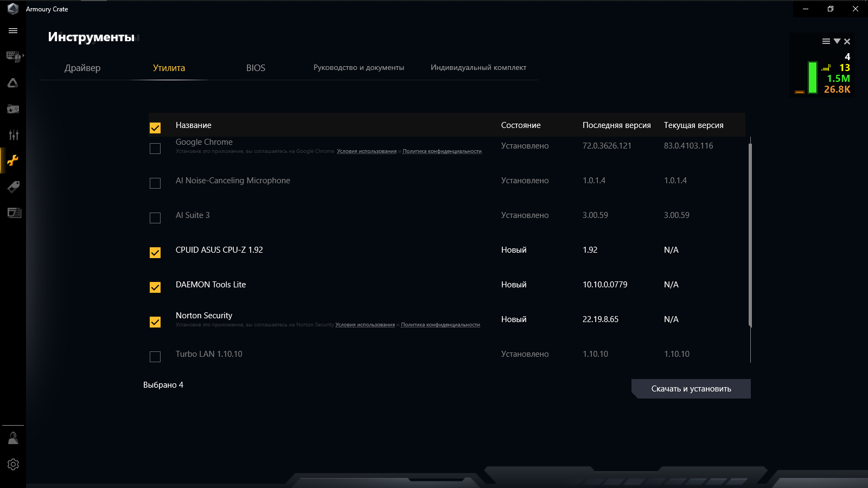Open the overlay widget menu lines icon
Image resolution: width=868 pixels, height=488 pixels.
tap(826, 41)
